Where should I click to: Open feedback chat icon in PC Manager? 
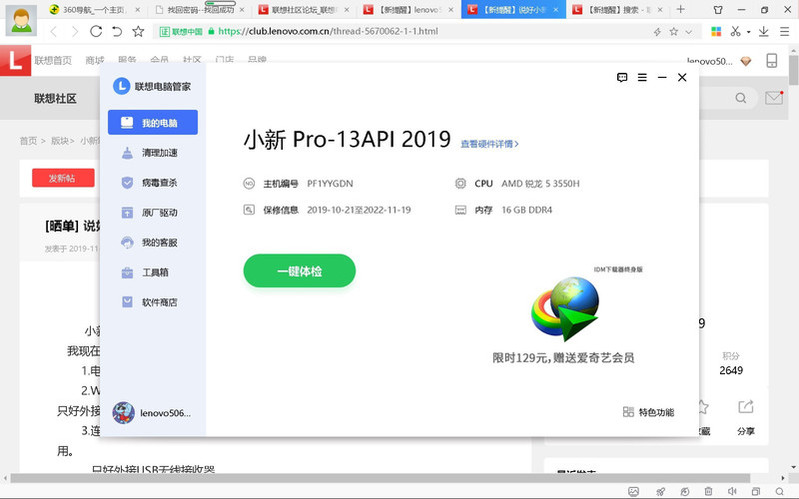click(x=622, y=77)
